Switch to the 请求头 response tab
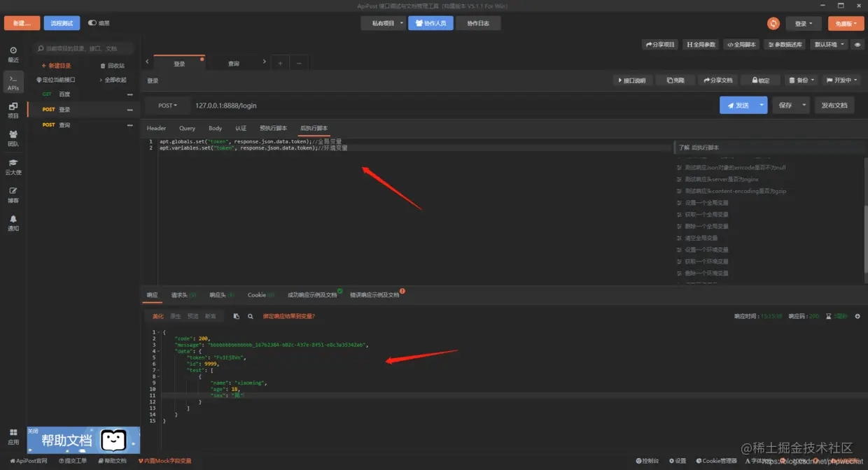The height and width of the screenshot is (470, 868). [x=183, y=295]
